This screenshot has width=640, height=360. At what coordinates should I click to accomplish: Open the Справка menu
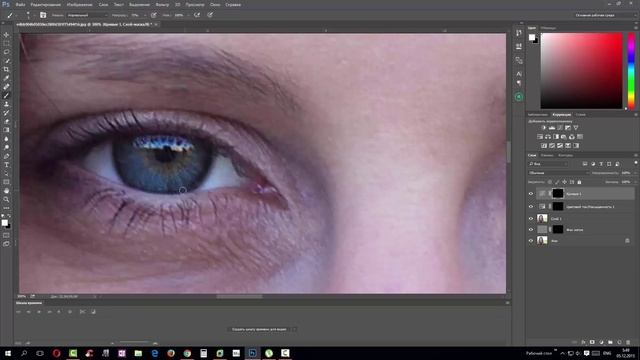coord(233,4)
